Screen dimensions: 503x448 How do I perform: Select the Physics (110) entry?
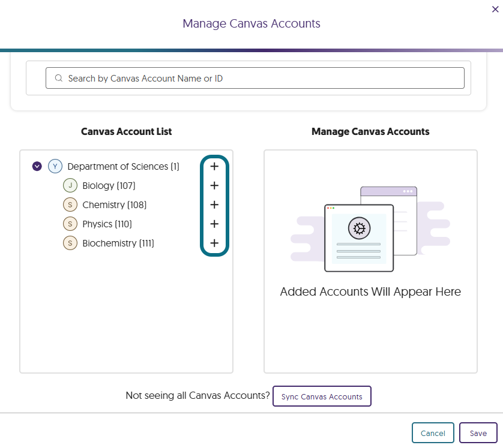click(x=107, y=224)
